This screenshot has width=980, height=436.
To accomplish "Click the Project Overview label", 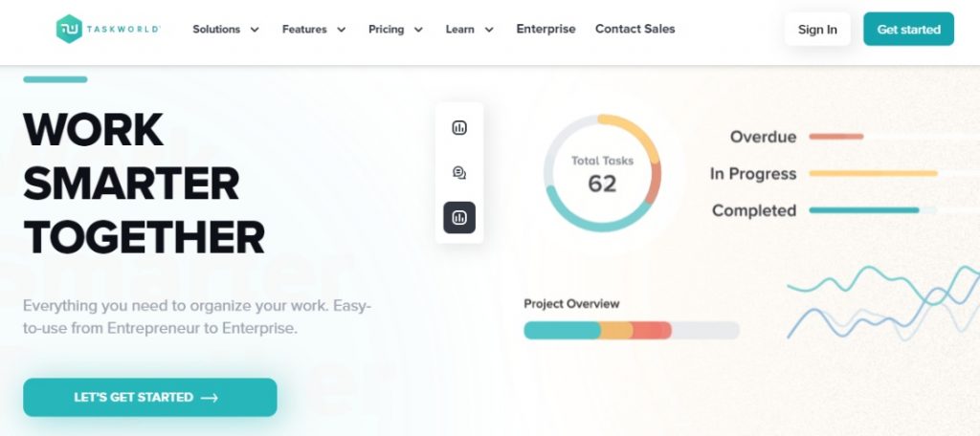I will [571, 304].
